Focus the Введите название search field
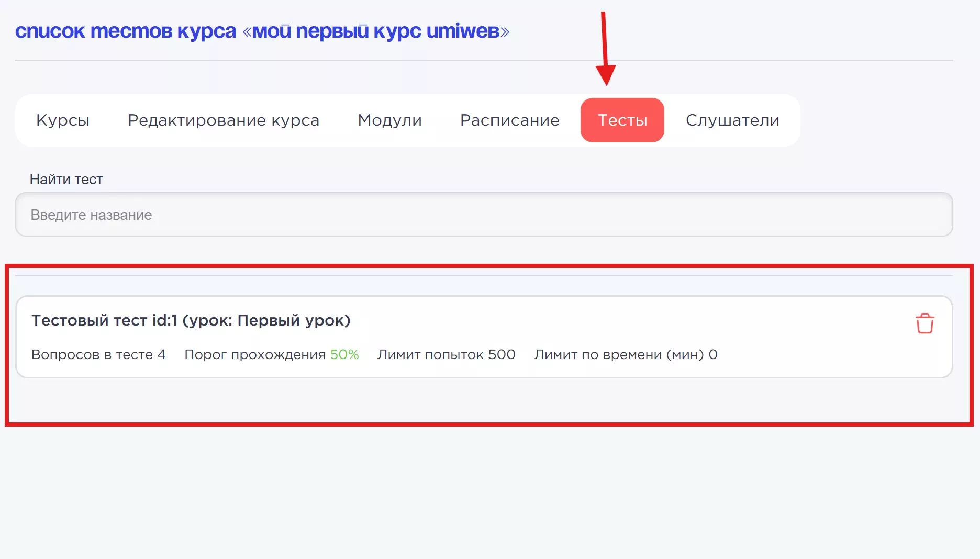The height and width of the screenshot is (559, 980). click(484, 215)
